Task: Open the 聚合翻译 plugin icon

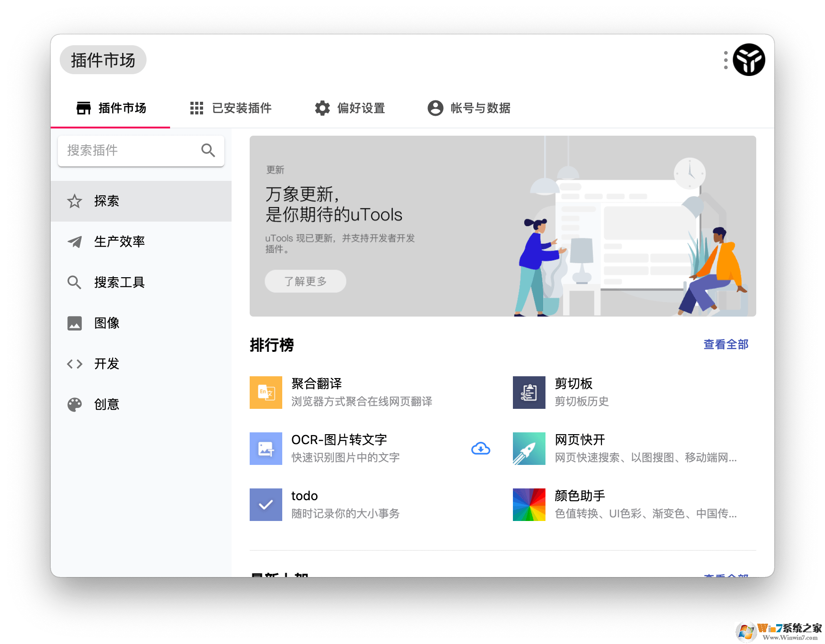Action: [x=266, y=392]
